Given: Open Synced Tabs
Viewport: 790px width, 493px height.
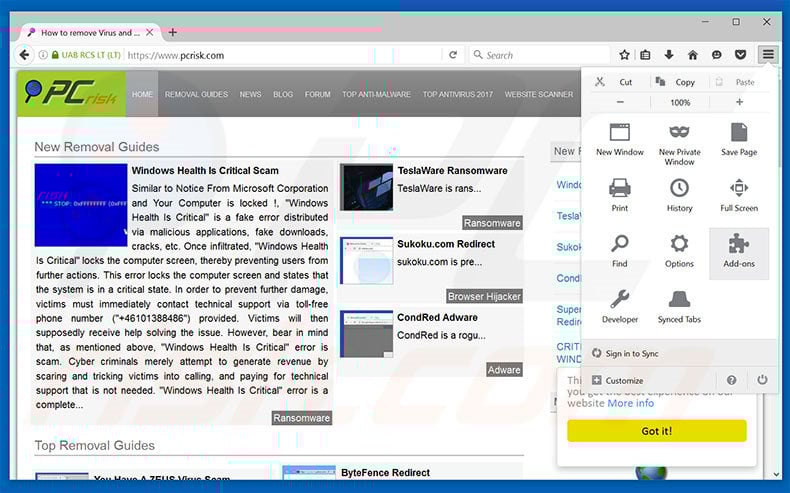Looking at the screenshot, I should point(679,306).
